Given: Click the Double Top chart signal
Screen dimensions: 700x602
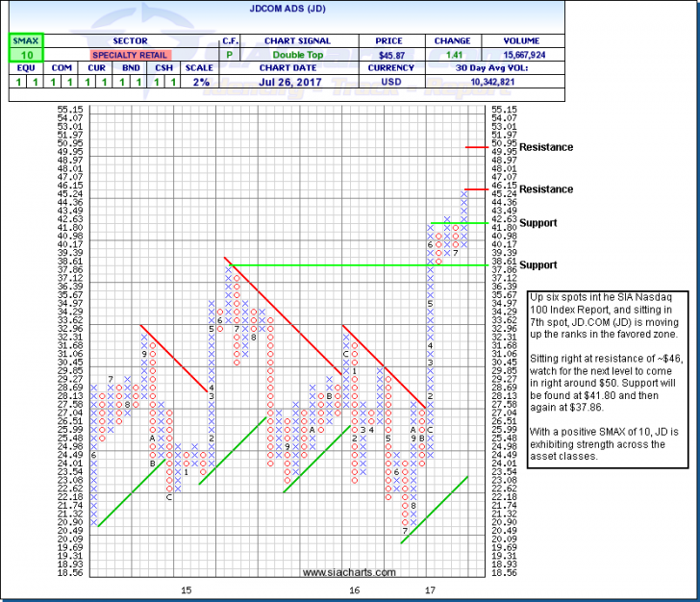Looking at the screenshot, I should tap(304, 56).
